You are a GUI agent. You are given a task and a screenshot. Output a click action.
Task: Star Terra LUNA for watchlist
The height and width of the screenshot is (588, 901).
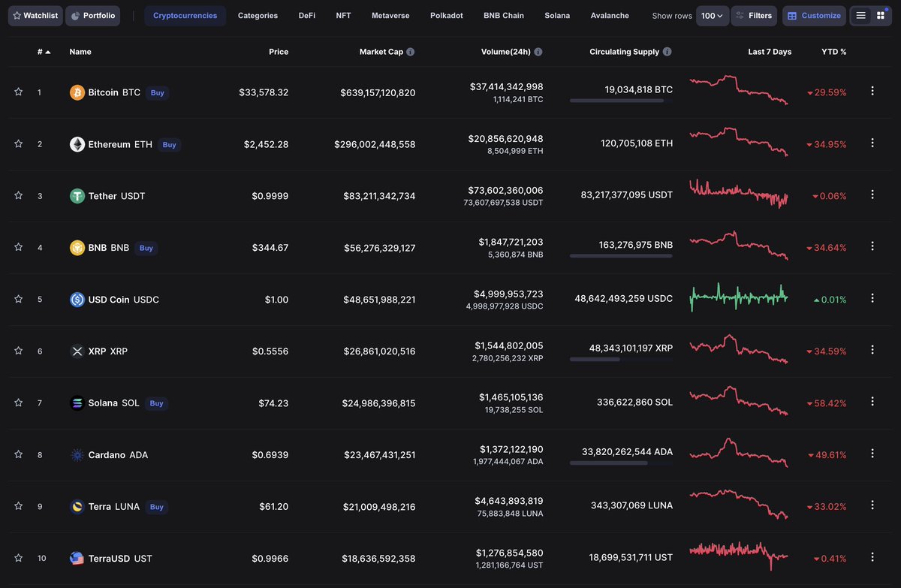pos(18,506)
